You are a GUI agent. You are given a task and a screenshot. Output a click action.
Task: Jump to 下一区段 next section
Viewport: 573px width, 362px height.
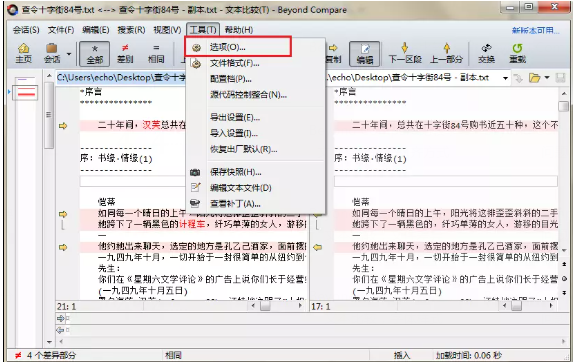(x=405, y=53)
